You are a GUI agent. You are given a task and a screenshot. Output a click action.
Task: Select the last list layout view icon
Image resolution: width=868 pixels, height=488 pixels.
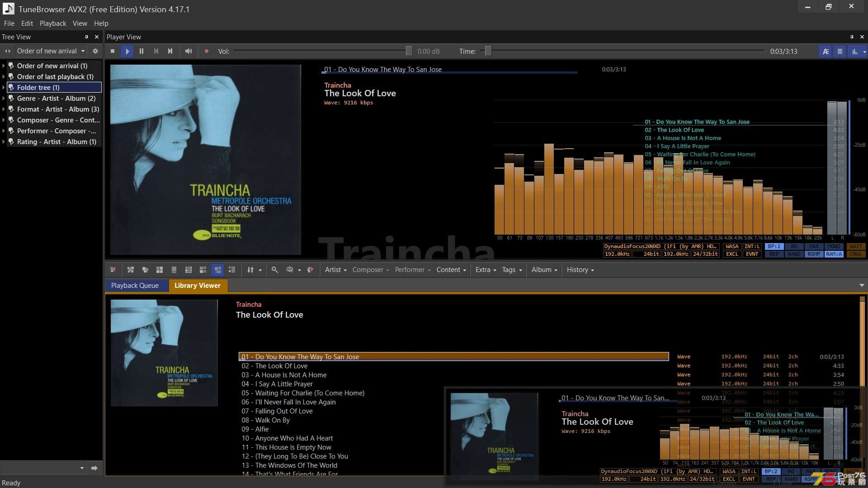coord(232,270)
